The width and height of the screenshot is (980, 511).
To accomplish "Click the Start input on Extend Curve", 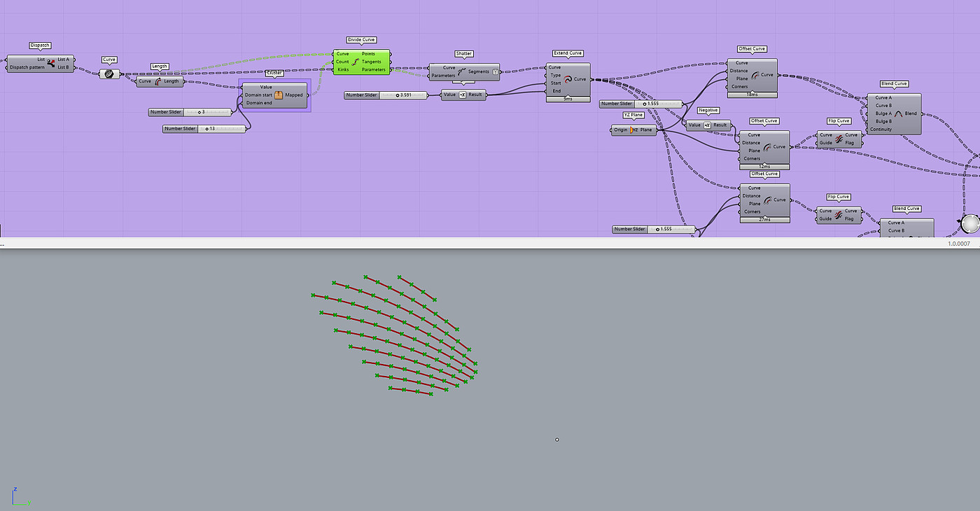I will point(556,83).
